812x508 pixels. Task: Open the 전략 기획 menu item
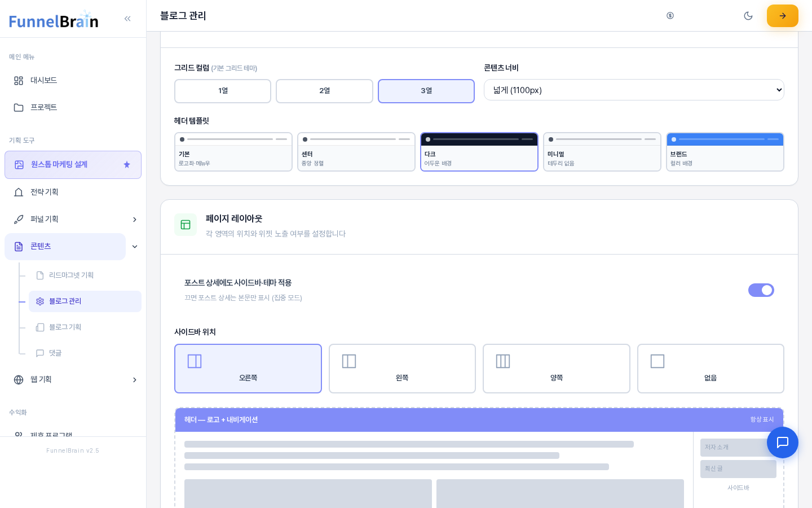(73, 192)
